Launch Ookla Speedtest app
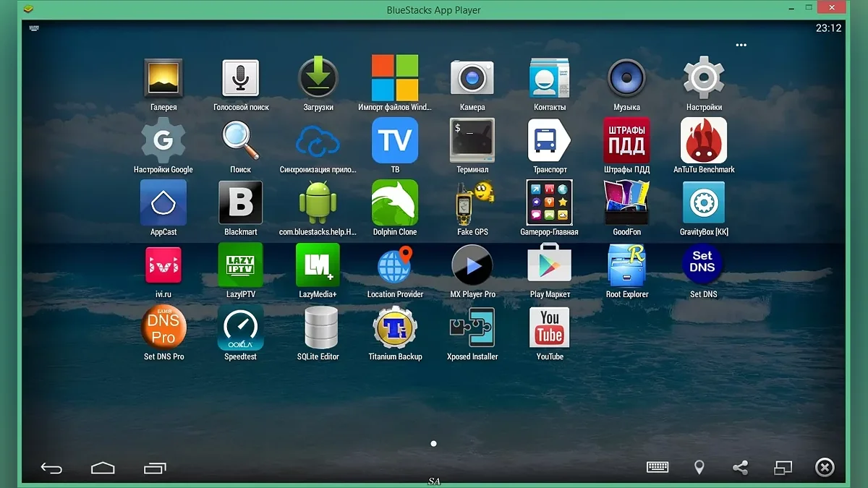868x488 pixels. [241, 328]
